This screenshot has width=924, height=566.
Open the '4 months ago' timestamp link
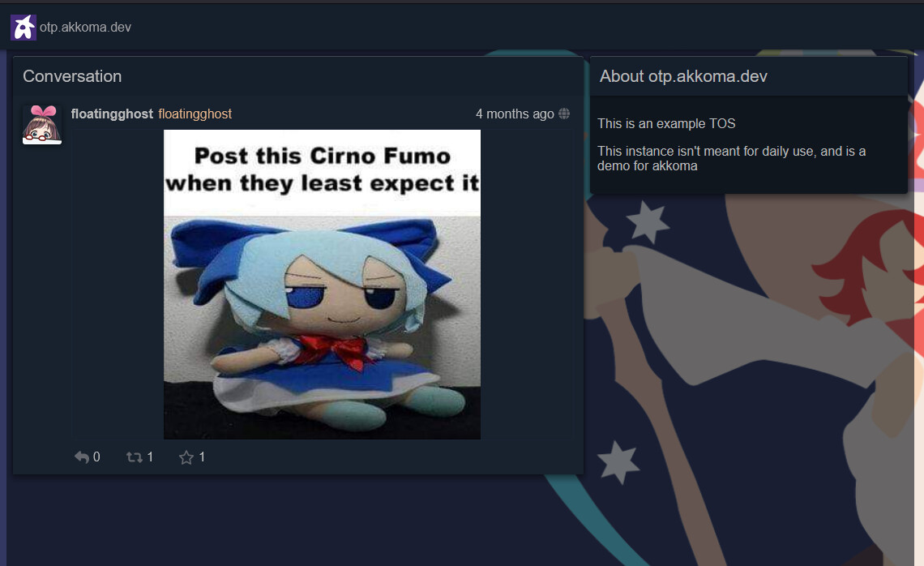515,114
